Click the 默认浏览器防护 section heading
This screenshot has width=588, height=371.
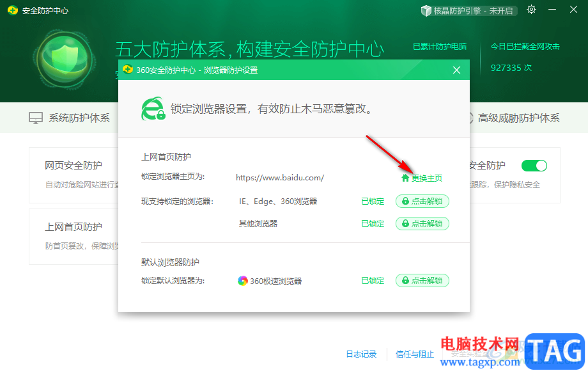click(x=170, y=262)
